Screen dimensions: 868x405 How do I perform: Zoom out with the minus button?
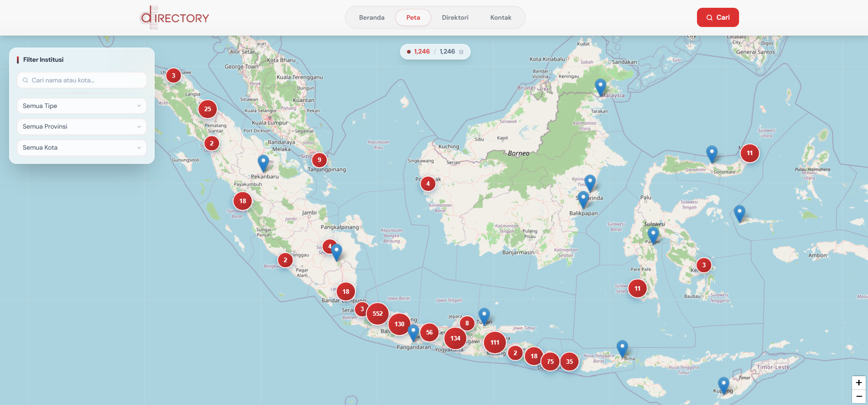click(858, 396)
